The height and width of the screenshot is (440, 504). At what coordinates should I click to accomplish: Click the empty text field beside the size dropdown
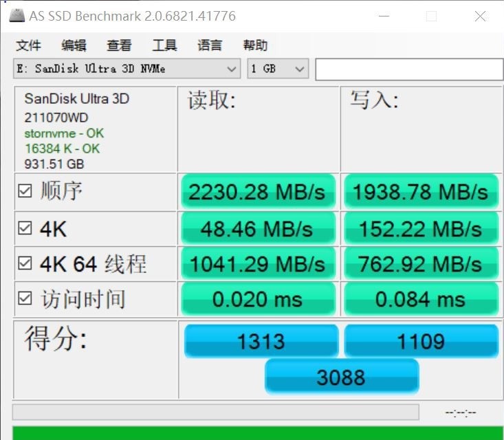coord(409,69)
